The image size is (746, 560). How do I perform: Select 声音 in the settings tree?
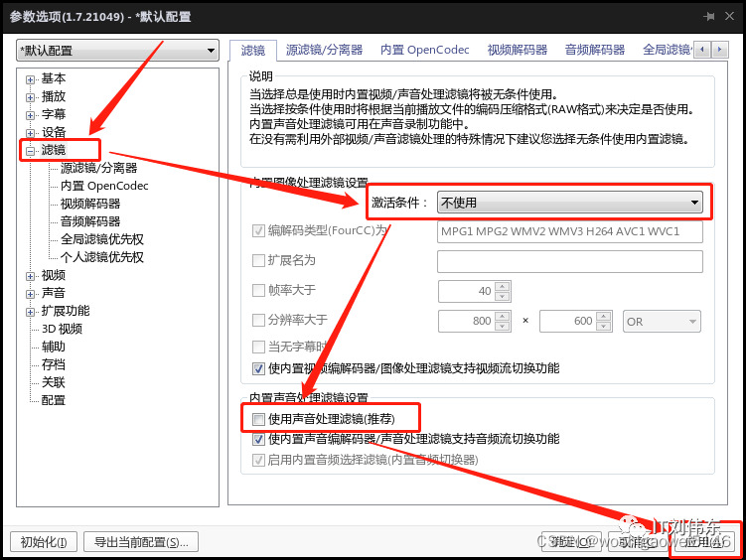54,293
